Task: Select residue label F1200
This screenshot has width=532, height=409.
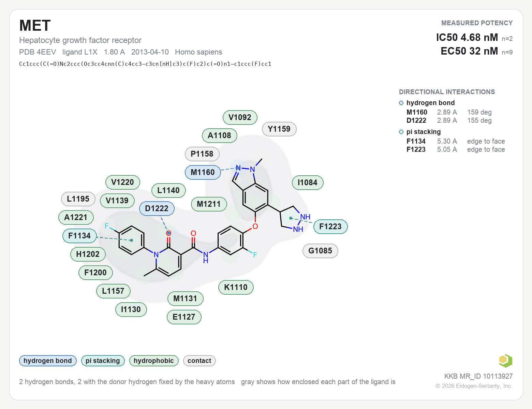Action: pos(95,273)
